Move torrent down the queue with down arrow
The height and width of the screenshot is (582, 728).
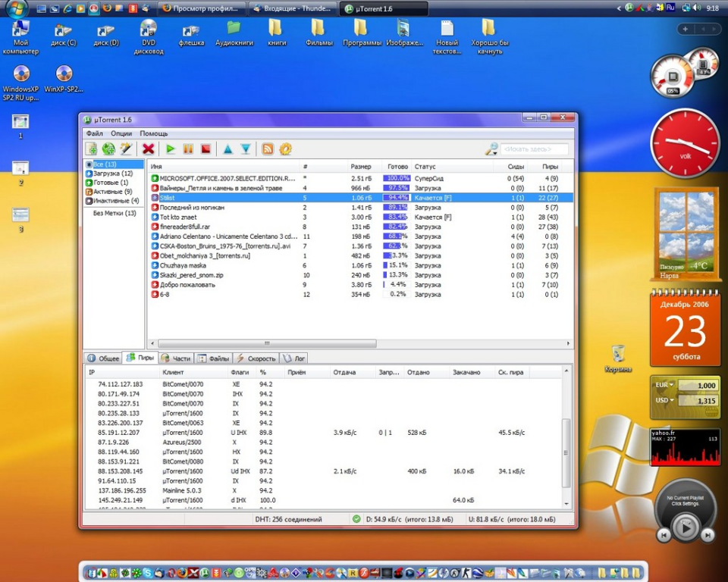[246, 149]
